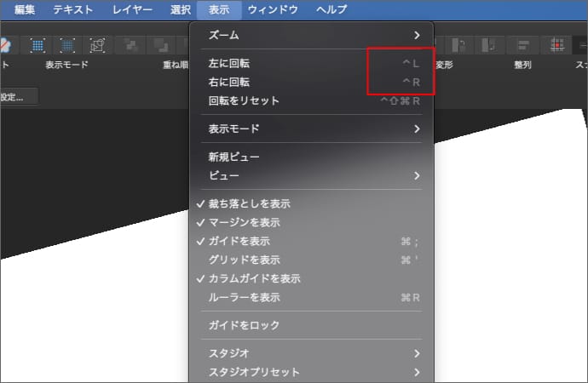This screenshot has width=588, height=383.
Task: Click the first display mode icon in toolbar
Action: [x=37, y=45]
